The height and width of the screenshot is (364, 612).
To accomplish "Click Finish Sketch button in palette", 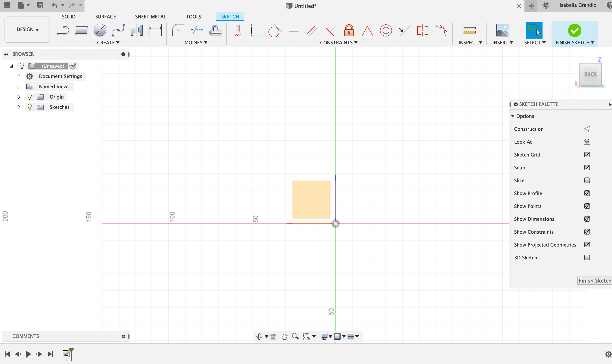I will tap(594, 281).
